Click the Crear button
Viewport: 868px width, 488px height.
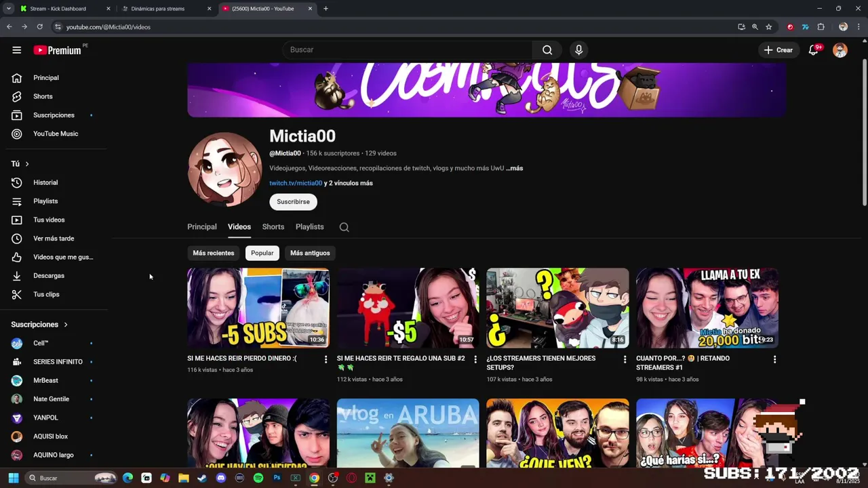(778, 50)
